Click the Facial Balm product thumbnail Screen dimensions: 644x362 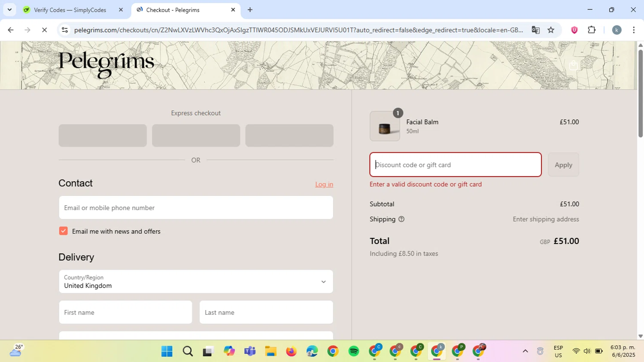point(385,126)
